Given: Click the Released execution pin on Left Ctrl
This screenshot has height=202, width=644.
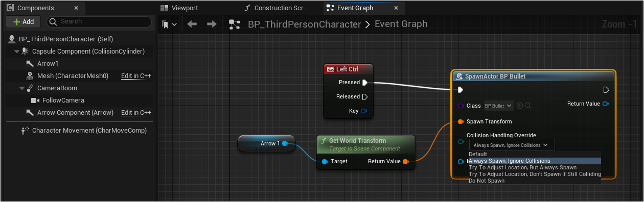Looking at the screenshot, I should click(x=365, y=96).
